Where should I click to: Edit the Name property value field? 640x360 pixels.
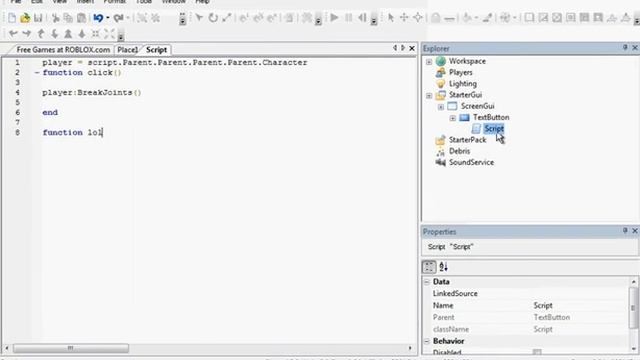tap(580, 305)
